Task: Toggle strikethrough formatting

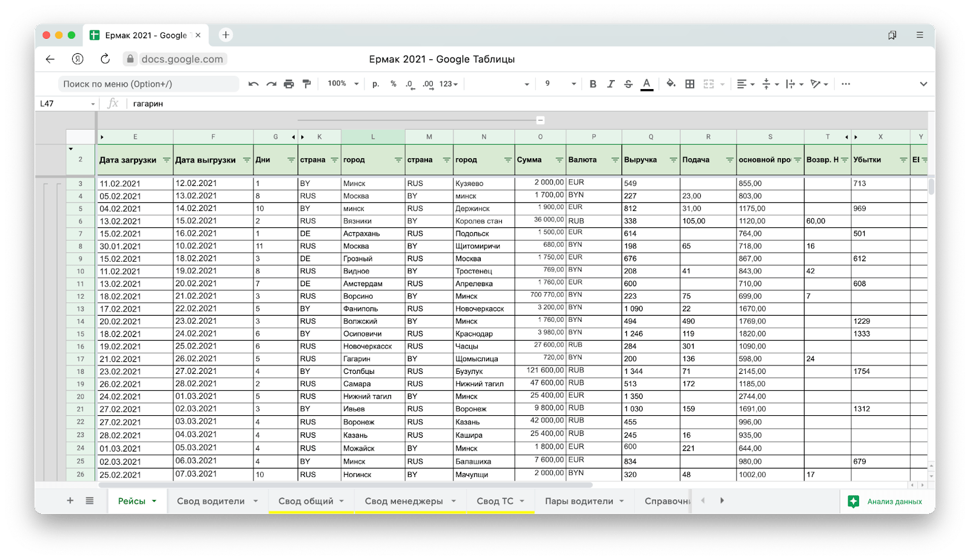Action: click(628, 84)
